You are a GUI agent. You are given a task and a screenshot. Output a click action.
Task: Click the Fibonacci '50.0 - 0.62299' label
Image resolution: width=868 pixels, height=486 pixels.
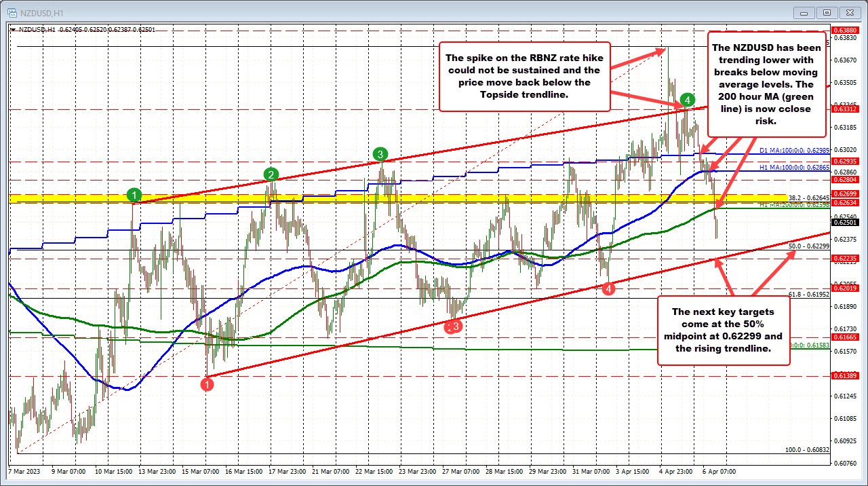point(809,246)
